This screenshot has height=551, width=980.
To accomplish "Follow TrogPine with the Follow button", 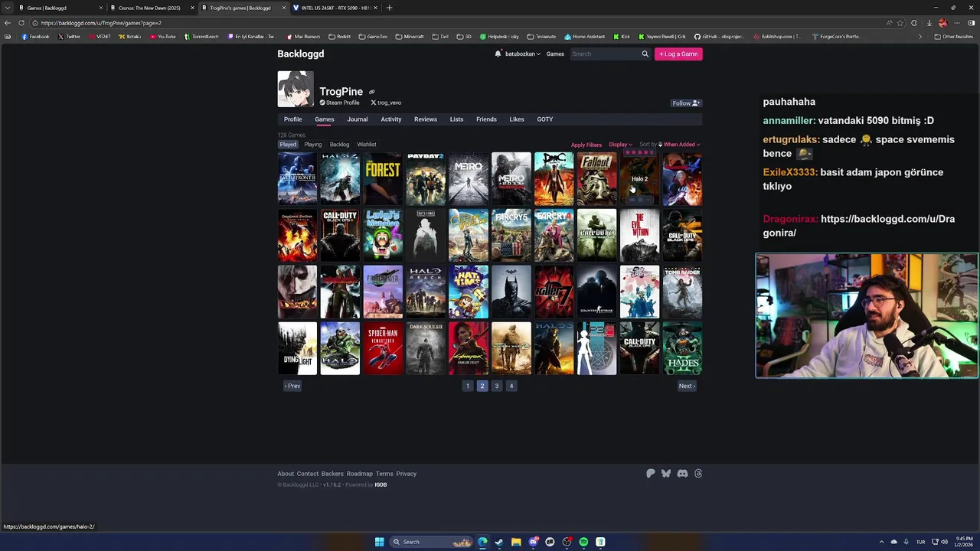I will [x=686, y=103].
